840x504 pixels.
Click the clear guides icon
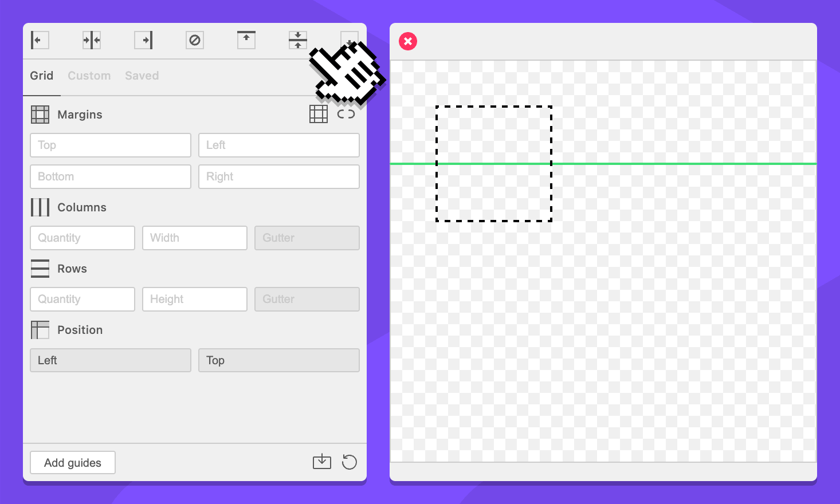click(x=195, y=40)
